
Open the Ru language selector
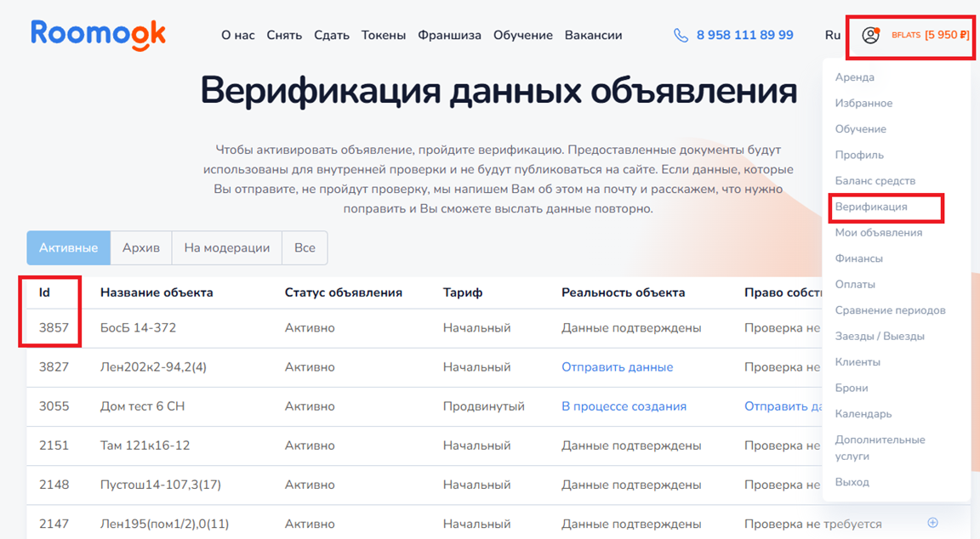(832, 36)
